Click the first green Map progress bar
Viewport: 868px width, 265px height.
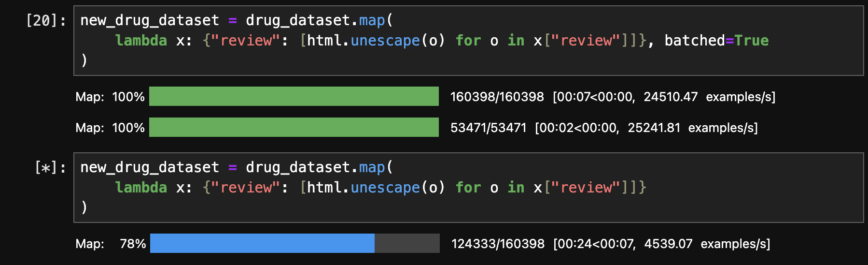[x=294, y=96]
